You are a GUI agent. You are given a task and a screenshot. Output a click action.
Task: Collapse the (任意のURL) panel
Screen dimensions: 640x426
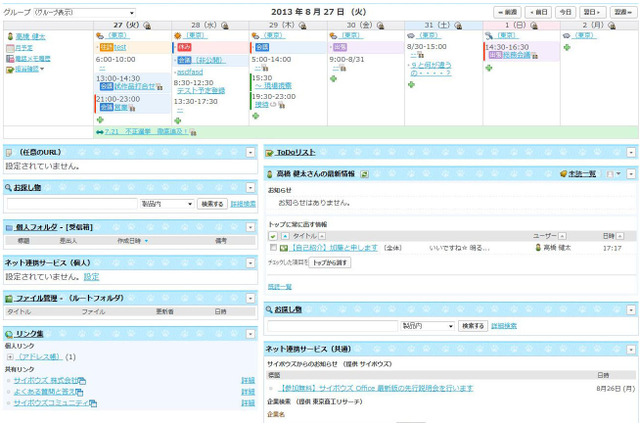pos(251,153)
